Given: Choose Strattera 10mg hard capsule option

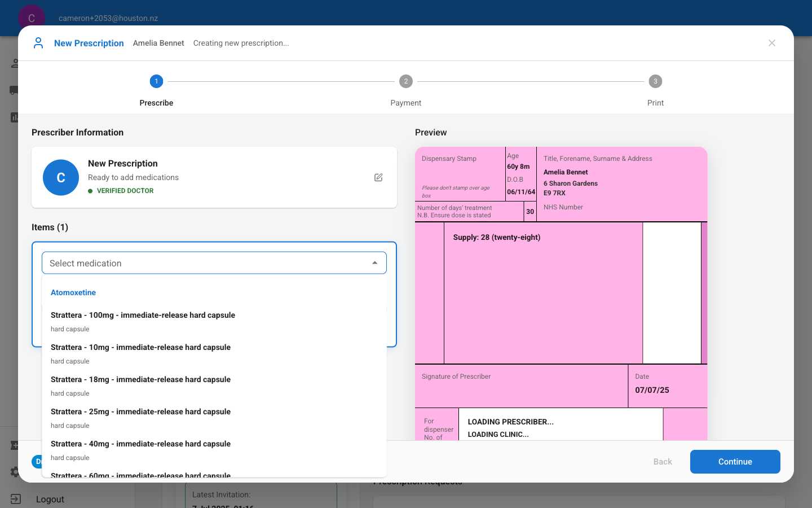Looking at the screenshot, I should coord(214,353).
